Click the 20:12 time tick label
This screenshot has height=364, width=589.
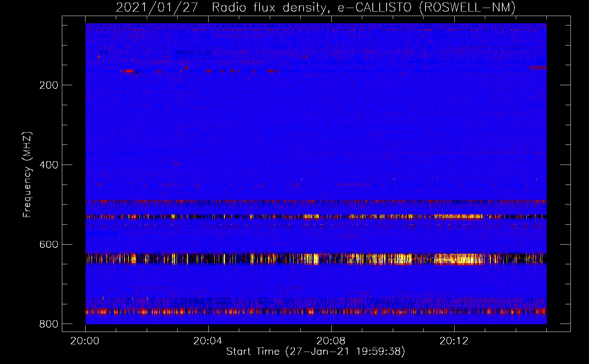click(x=454, y=341)
